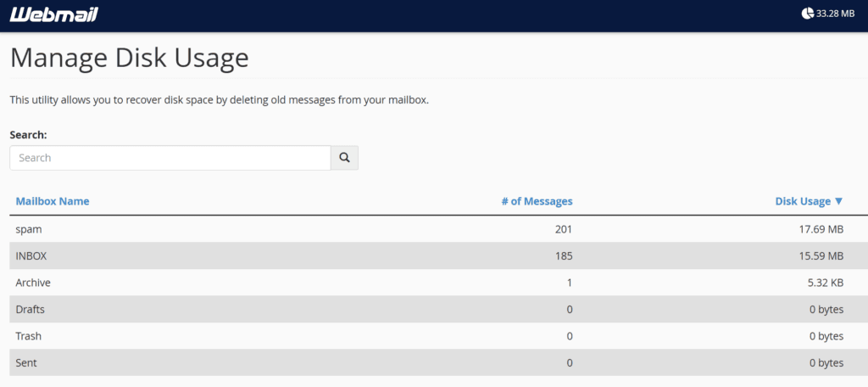
Task: Click the 17.69 MB disk usage value
Action: [x=821, y=229]
